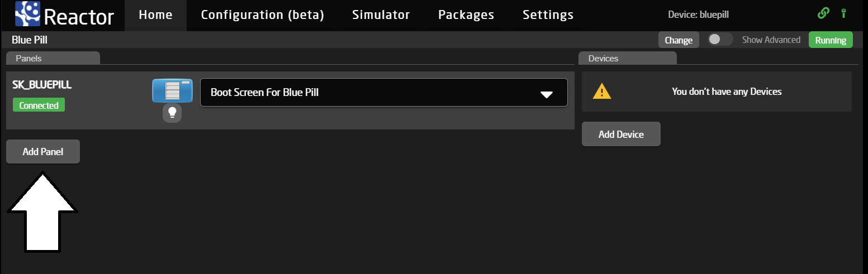The height and width of the screenshot is (274, 868).
Task: Click the lightbulb icon under the panel
Action: (x=172, y=113)
